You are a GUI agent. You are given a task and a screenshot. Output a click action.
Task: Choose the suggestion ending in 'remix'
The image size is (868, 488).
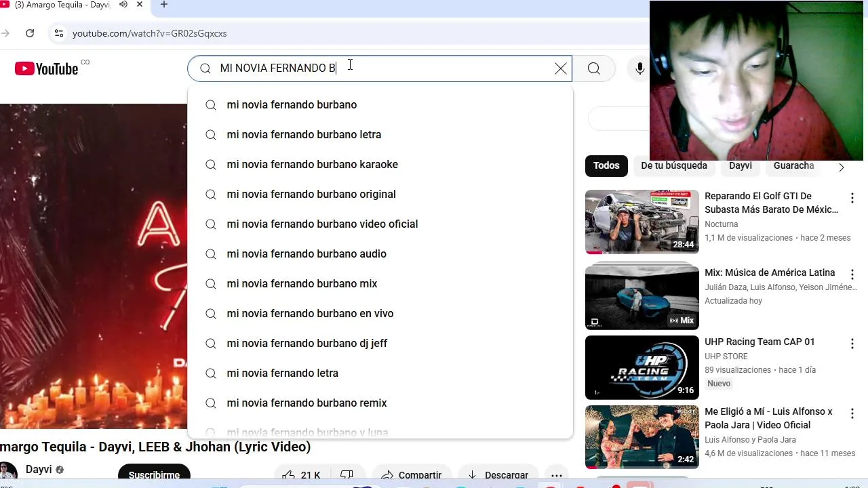tap(380, 403)
